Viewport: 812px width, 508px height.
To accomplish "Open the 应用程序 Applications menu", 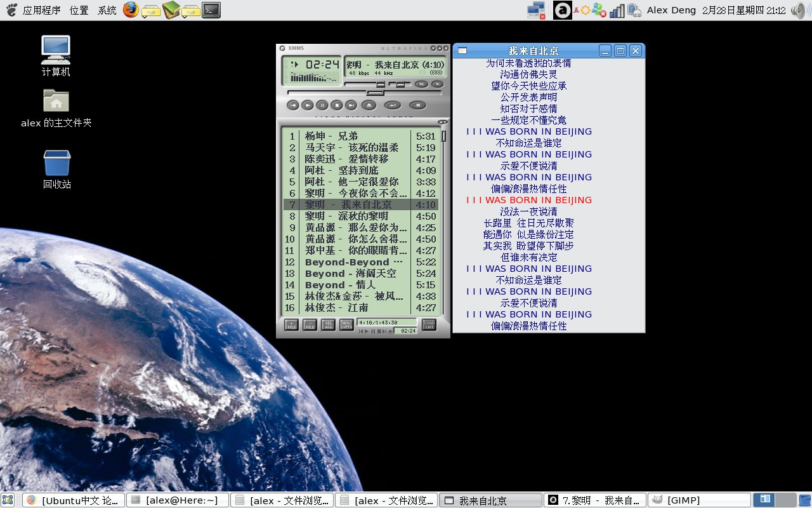I will point(41,10).
